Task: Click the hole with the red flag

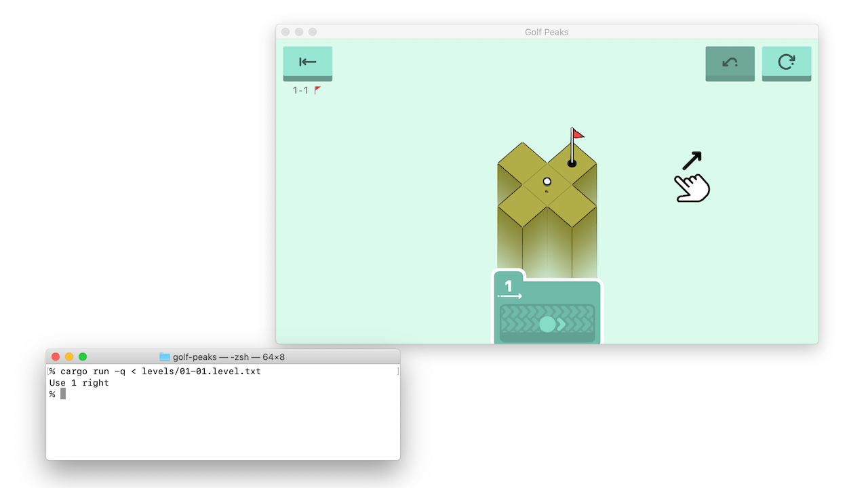Action: pos(572,163)
